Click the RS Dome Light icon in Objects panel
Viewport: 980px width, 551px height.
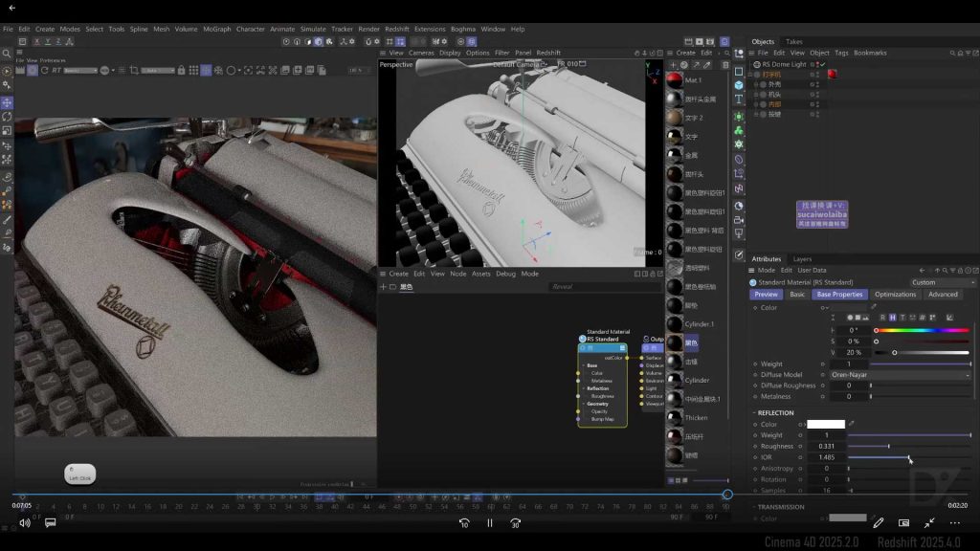point(759,64)
